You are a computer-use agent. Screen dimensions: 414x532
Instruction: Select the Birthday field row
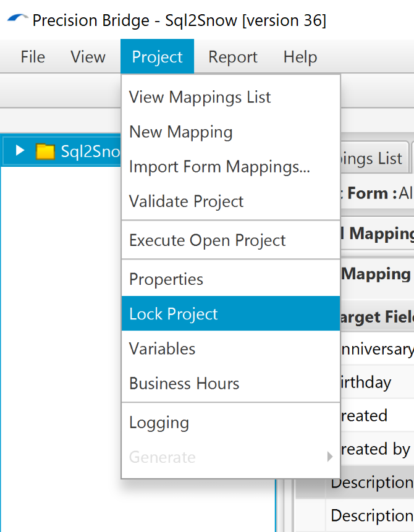pyautogui.click(x=377, y=382)
